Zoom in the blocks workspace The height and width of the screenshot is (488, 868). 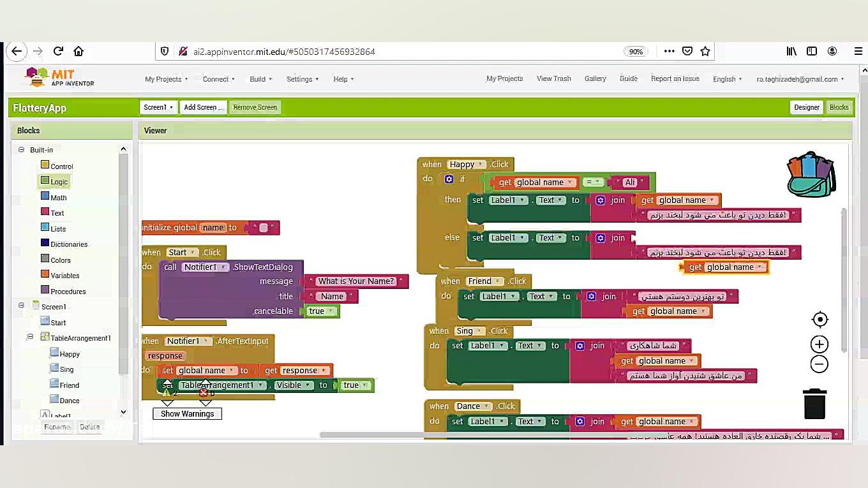click(819, 344)
